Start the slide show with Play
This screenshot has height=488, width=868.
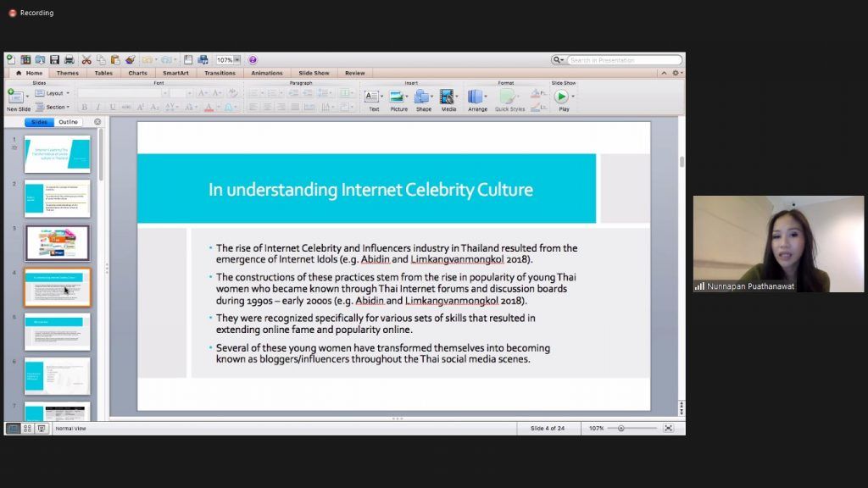[x=562, y=98]
